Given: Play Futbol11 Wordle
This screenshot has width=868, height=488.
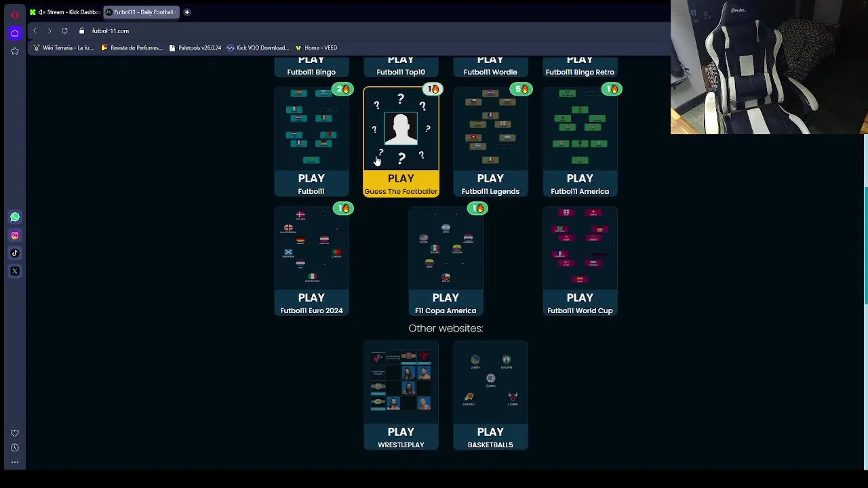Looking at the screenshot, I should point(490,66).
